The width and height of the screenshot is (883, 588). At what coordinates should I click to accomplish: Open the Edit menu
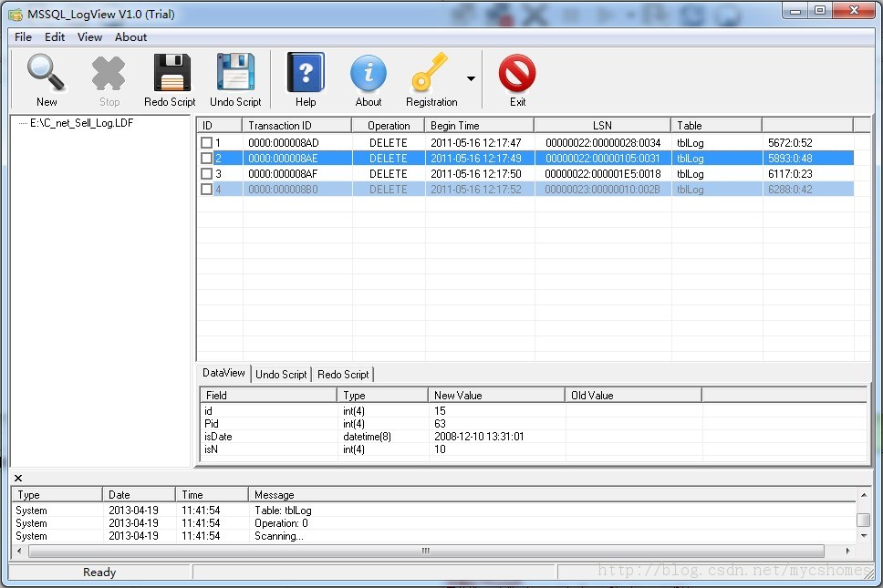coord(55,37)
